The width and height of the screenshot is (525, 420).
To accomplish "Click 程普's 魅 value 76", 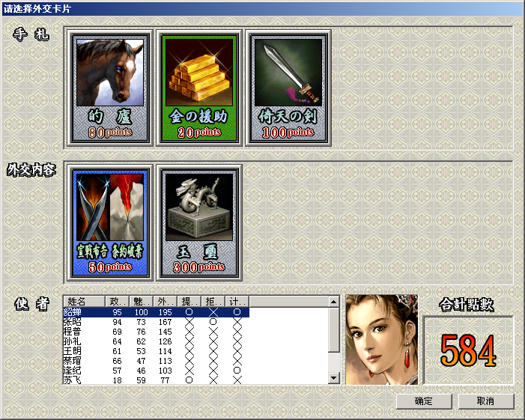I will click(141, 332).
